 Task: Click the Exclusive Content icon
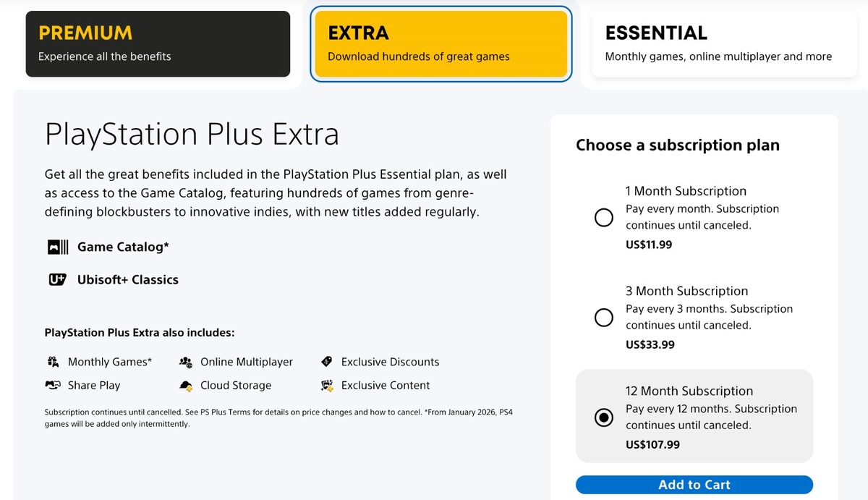point(327,386)
